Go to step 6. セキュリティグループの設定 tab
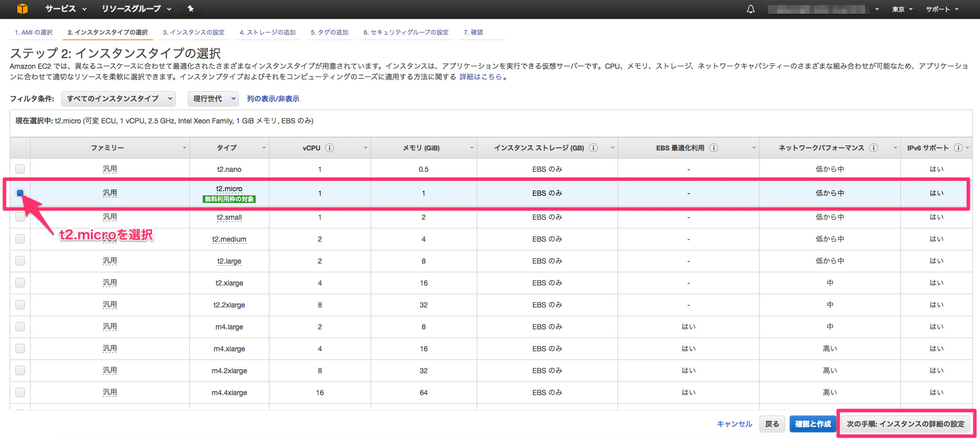Screen dimensions: 980x439 (x=406, y=32)
